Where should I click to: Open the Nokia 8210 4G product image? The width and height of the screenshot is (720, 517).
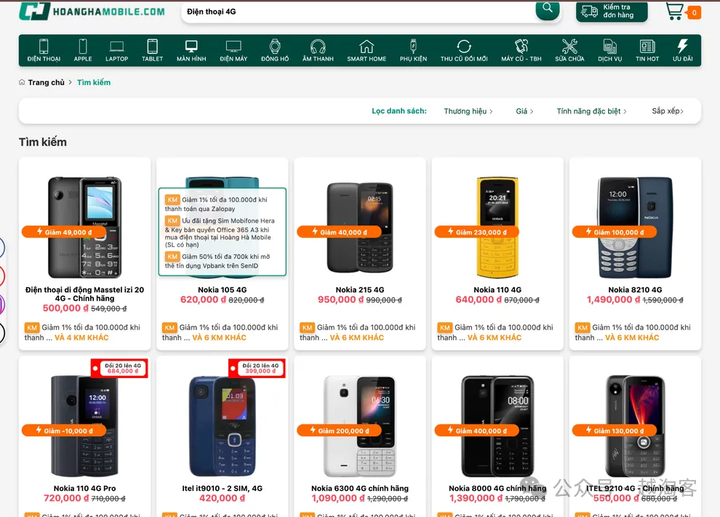(635, 227)
